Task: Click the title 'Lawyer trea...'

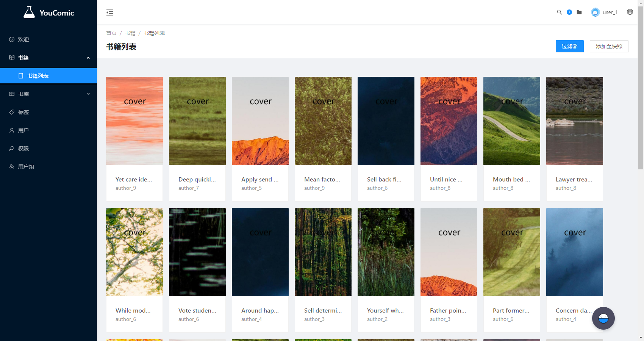Action: coord(574,179)
